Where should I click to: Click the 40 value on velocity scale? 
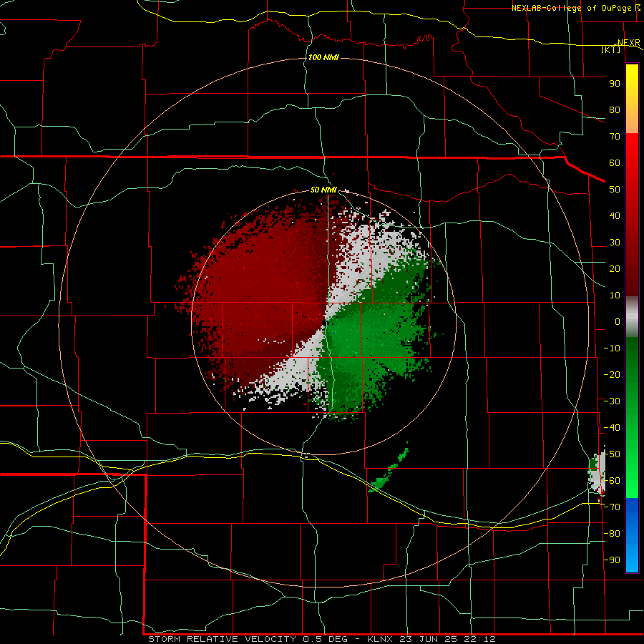click(615, 216)
